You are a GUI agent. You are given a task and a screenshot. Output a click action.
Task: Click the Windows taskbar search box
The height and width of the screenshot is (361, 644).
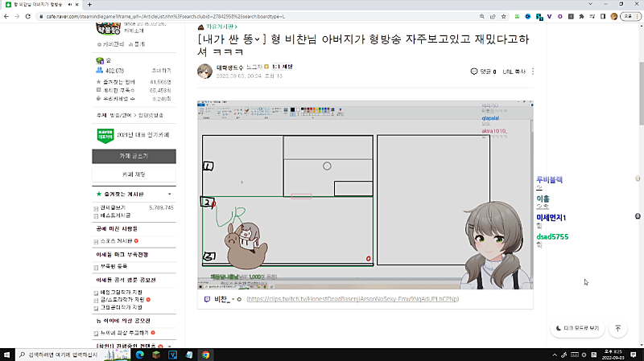(58, 355)
